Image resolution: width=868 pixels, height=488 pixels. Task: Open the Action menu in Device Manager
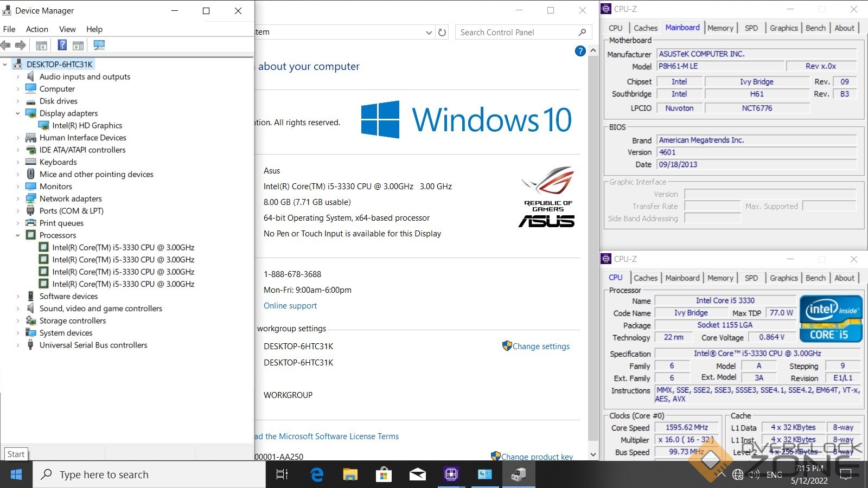pos(37,29)
